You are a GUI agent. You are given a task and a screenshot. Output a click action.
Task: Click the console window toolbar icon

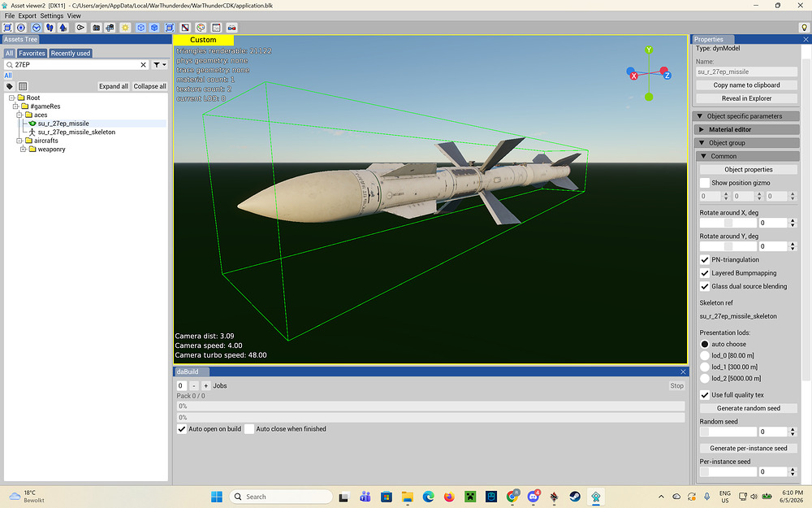point(217,28)
